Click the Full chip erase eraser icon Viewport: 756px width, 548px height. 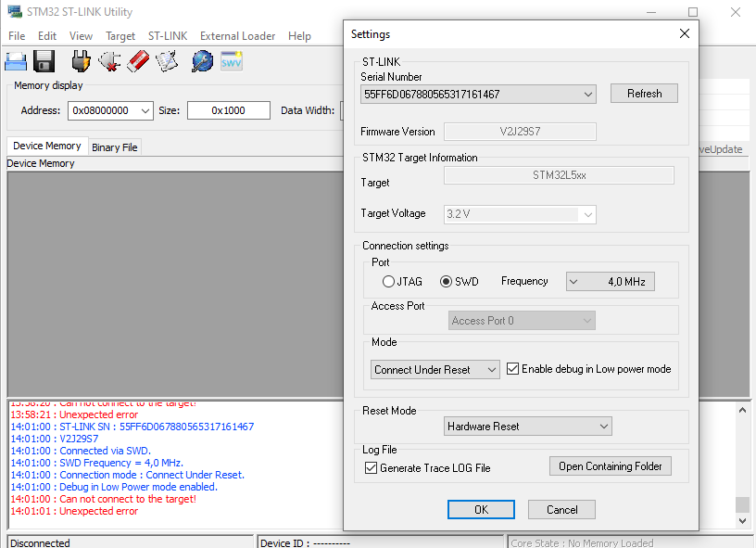[138, 61]
